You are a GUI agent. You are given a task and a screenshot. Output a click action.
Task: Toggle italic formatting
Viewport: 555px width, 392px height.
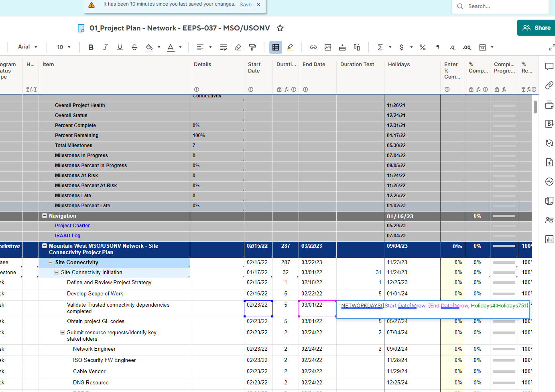[106, 47]
